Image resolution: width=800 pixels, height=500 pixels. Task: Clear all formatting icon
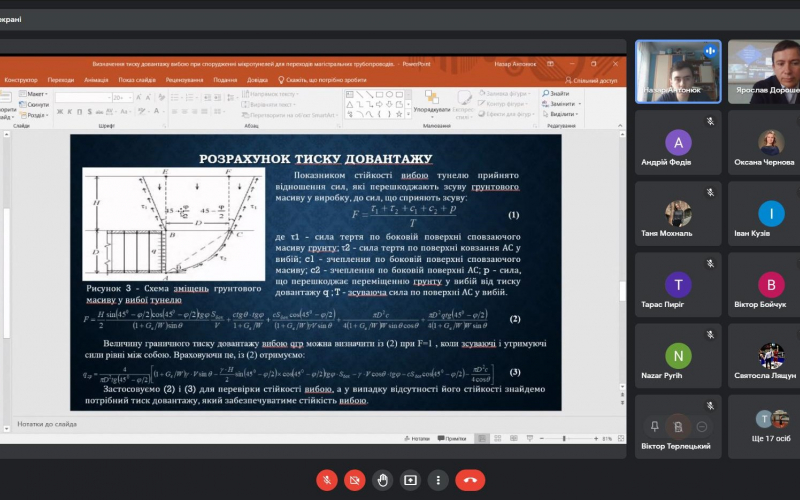pyautogui.click(x=161, y=97)
